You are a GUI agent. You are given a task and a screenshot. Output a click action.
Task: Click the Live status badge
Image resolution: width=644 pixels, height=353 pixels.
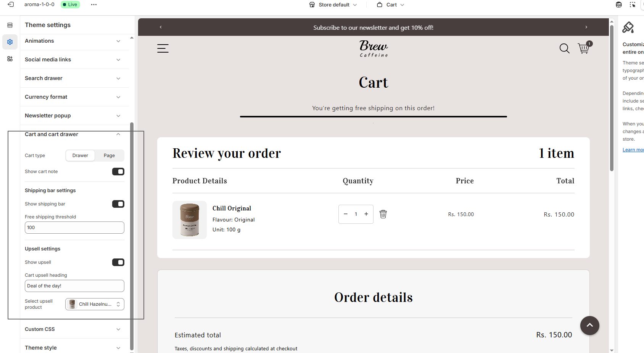tap(71, 5)
